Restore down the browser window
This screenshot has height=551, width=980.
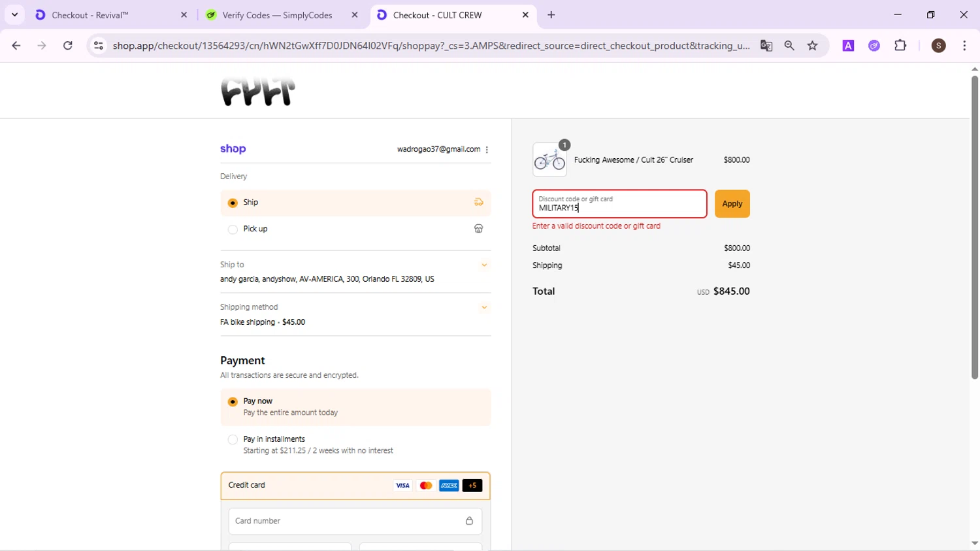click(x=931, y=14)
